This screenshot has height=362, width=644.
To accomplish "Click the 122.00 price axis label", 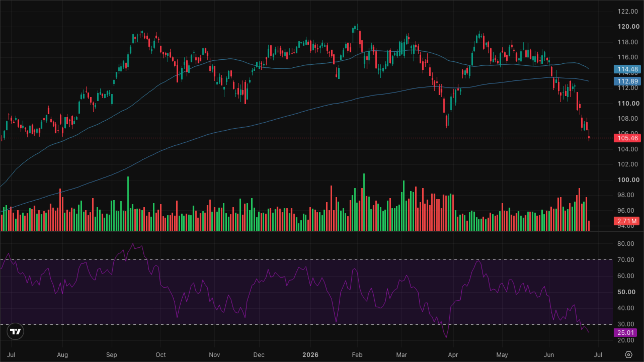I will 628,12.
